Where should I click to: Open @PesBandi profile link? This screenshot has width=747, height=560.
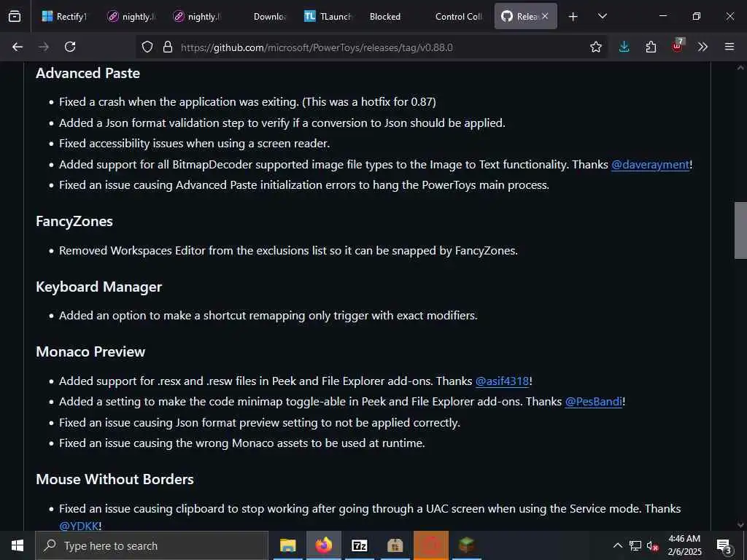click(594, 402)
